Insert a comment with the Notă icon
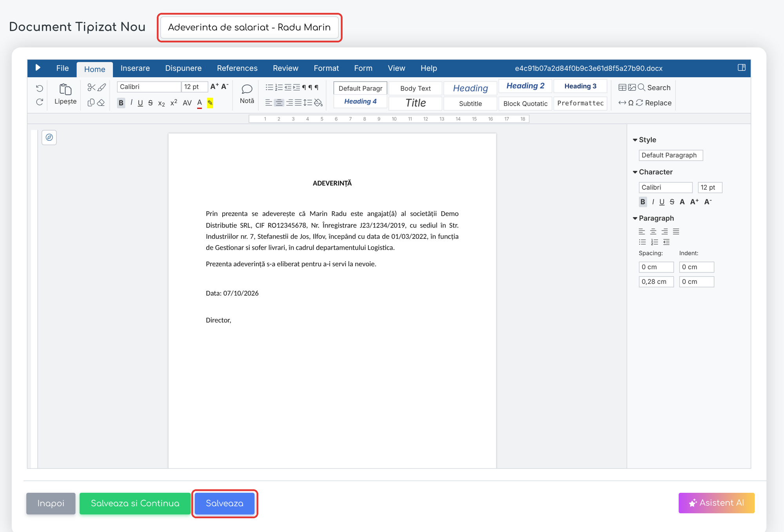 tap(247, 94)
